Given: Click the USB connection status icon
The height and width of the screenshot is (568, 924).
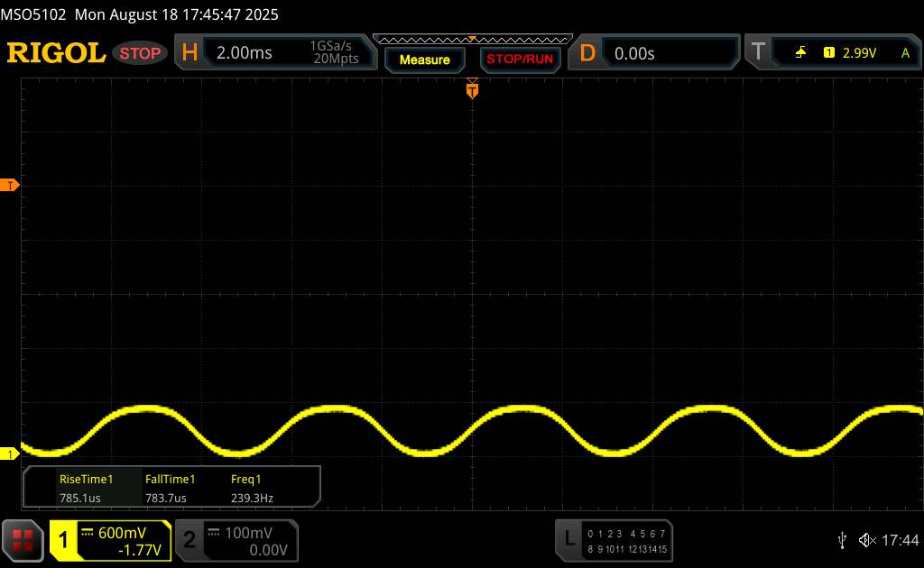Looking at the screenshot, I should pos(842,539).
